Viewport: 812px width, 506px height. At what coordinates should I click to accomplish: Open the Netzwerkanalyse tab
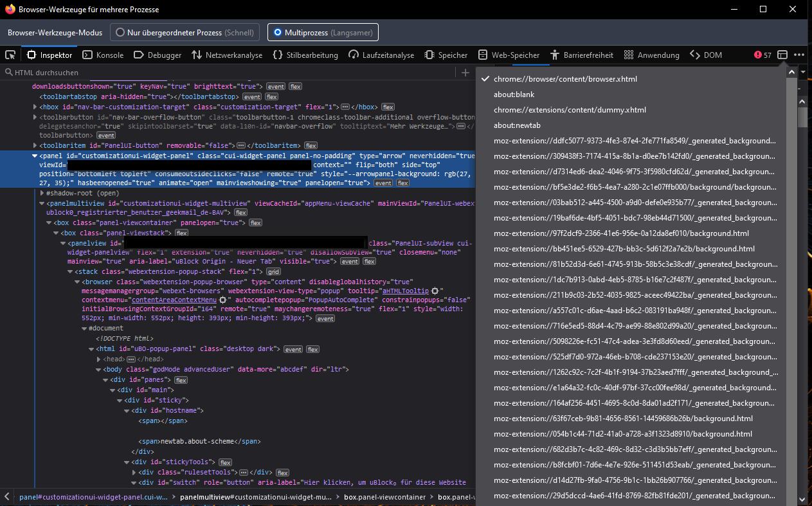point(227,55)
